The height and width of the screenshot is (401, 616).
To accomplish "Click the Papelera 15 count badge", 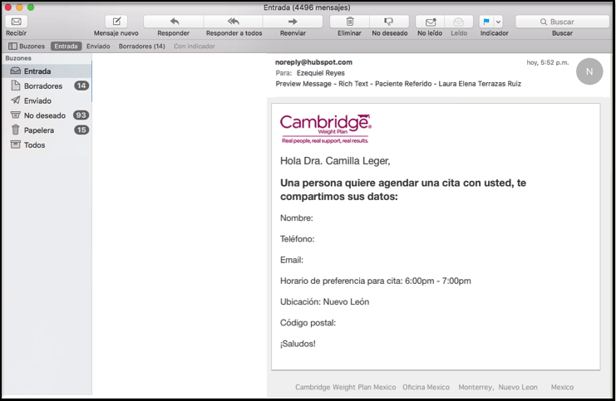I will 81,130.
